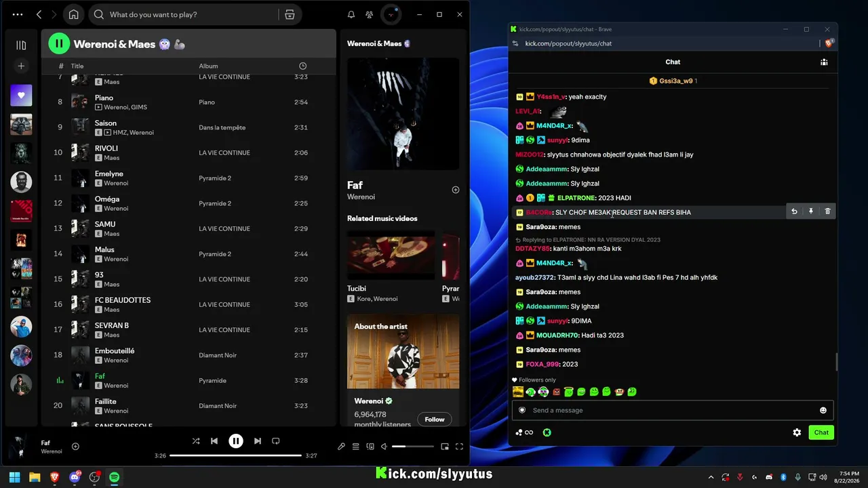Sort tracks by duration clock icon
Image resolution: width=868 pixels, height=488 pixels.
pos(302,66)
